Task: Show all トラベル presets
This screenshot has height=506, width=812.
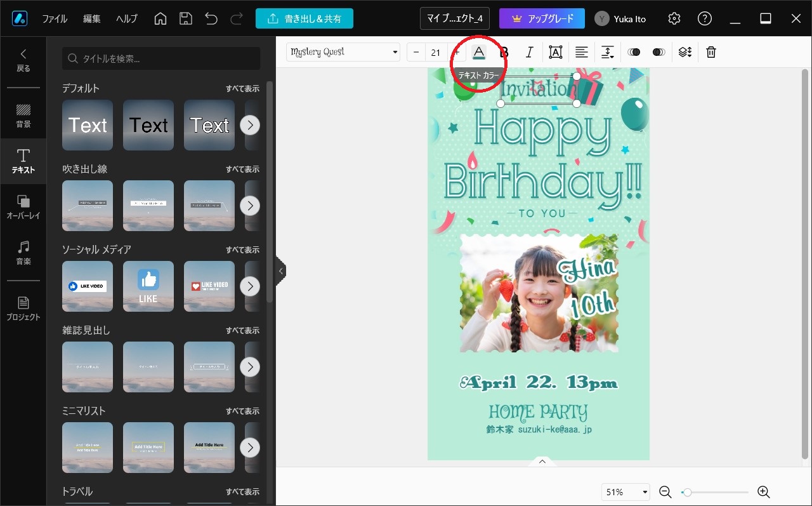Action: [x=243, y=492]
